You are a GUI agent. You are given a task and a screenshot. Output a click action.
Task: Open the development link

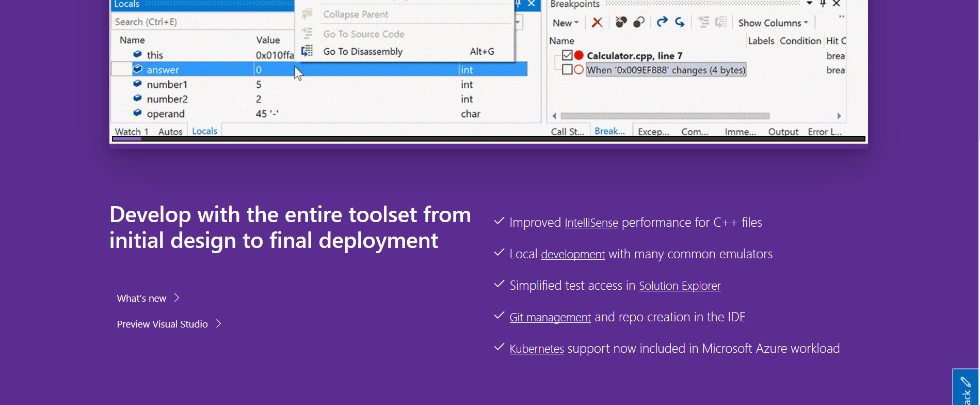tap(573, 254)
